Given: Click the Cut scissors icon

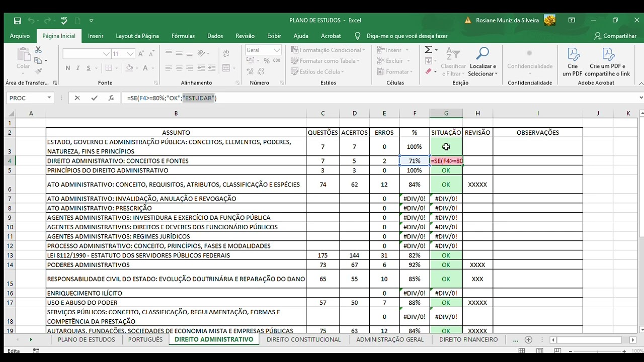Looking at the screenshot, I should pos(38,50).
